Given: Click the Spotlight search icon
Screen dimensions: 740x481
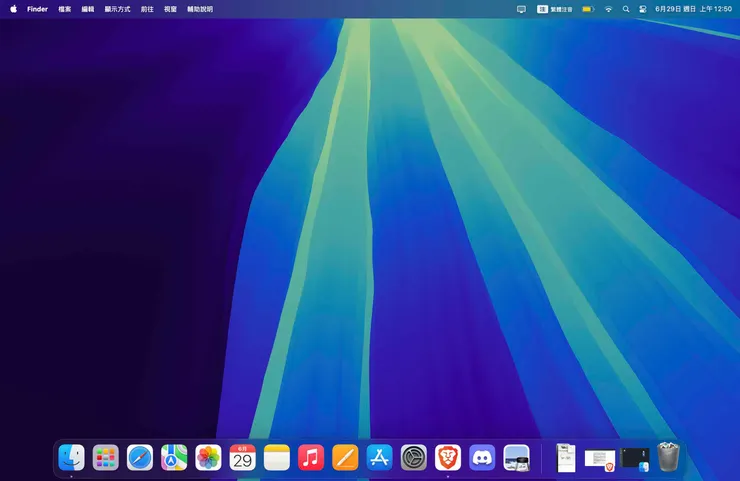Looking at the screenshot, I should [x=626, y=9].
